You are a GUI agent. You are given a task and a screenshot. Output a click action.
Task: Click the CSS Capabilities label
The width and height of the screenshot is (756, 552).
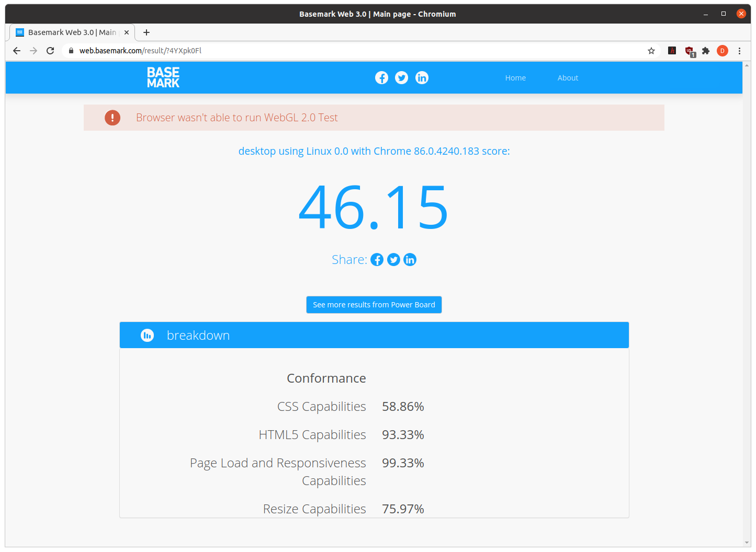pyautogui.click(x=322, y=407)
